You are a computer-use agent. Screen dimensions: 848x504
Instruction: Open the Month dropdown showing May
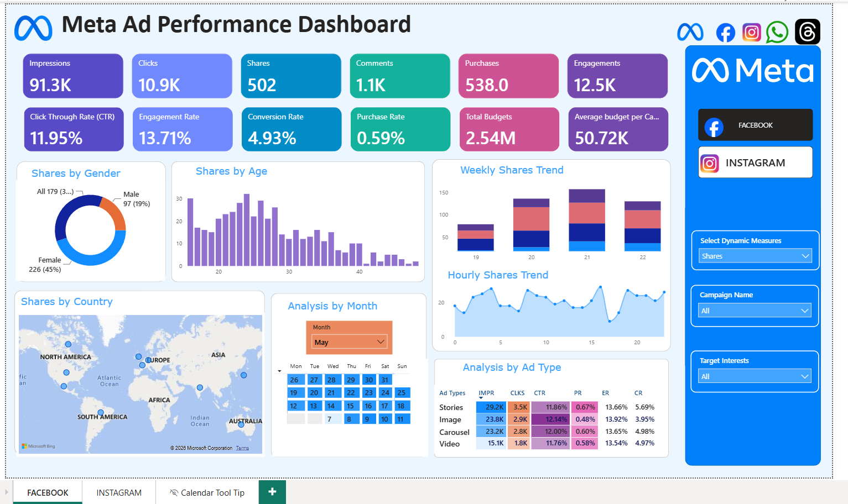tap(349, 342)
